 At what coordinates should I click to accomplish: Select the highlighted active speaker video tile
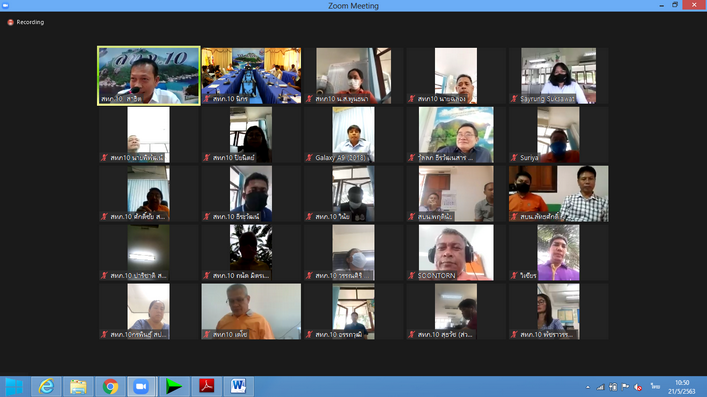[149, 76]
